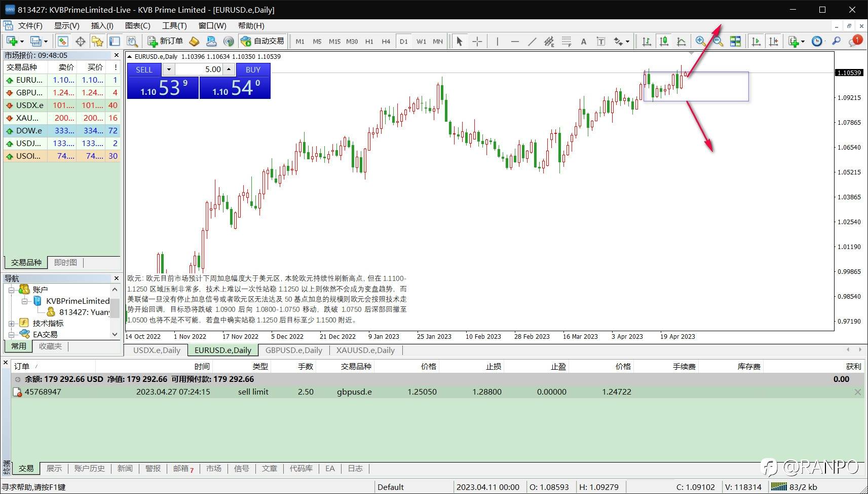Switch to the XAUUSD.e,Daily chart tab
The height and width of the screenshot is (494, 868).
[365, 350]
